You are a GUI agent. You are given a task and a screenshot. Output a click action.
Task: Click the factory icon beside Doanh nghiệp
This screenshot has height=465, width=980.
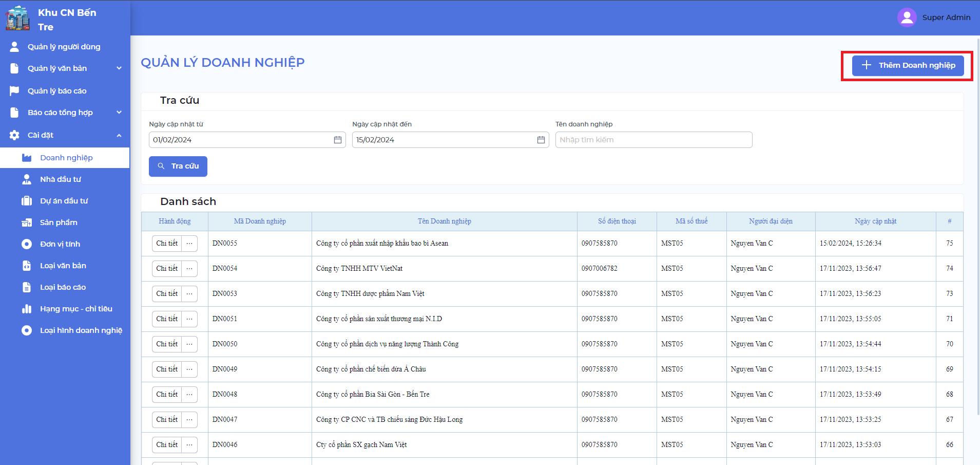(x=27, y=158)
